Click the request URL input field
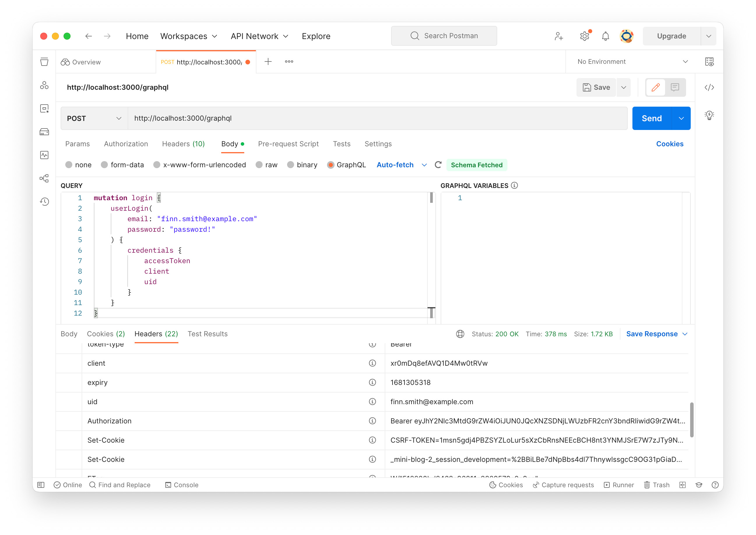This screenshot has height=535, width=756. (x=377, y=118)
